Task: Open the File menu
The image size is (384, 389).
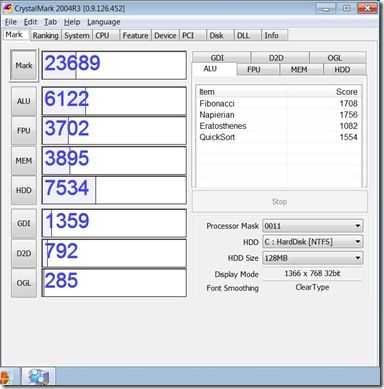Action: (x=11, y=22)
